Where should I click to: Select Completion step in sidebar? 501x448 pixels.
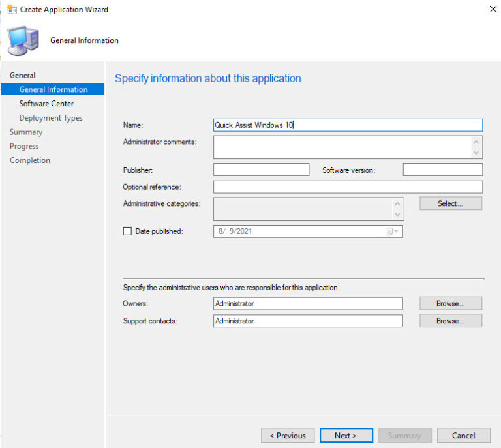point(30,160)
